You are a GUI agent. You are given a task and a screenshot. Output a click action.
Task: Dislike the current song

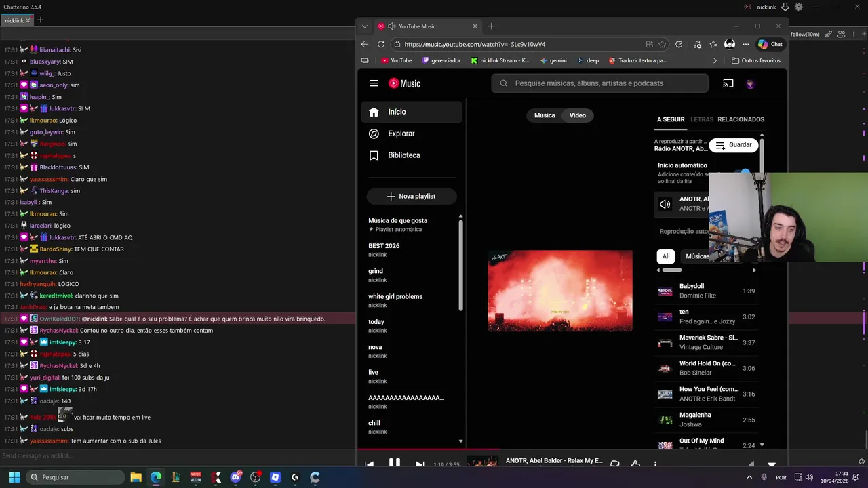tap(615, 464)
